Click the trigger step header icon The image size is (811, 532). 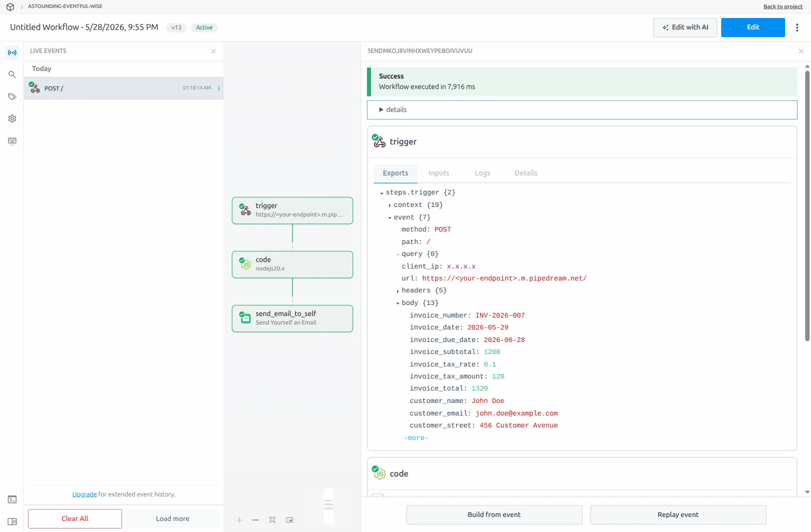pyautogui.click(x=379, y=141)
